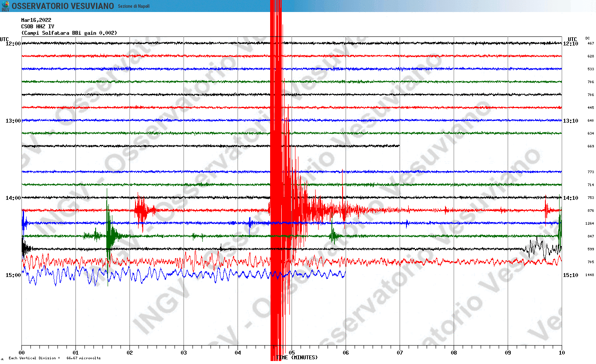Click the DC column header
The image size is (596, 364).
click(587, 38)
